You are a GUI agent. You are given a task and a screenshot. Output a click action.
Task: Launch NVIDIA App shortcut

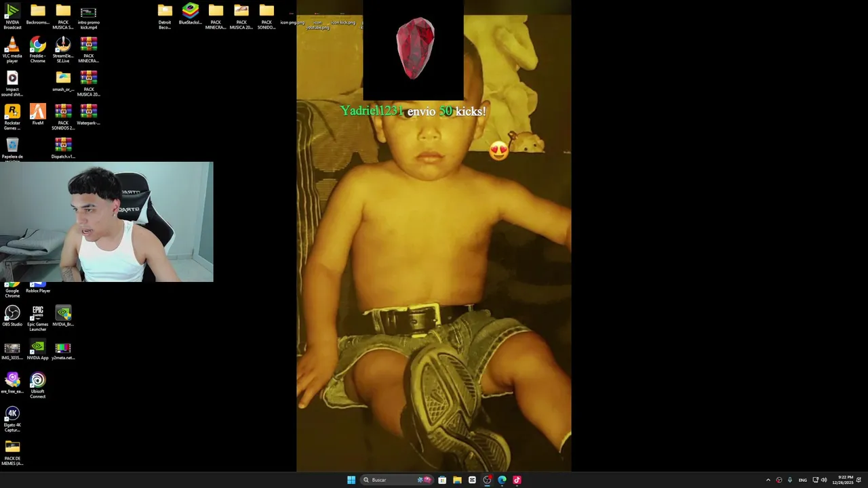point(38,350)
